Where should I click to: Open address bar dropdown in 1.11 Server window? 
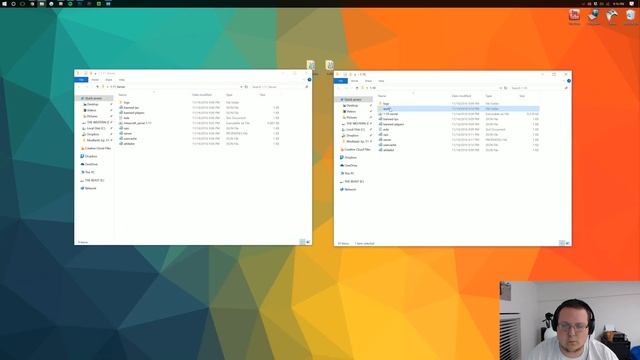tap(241, 87)
